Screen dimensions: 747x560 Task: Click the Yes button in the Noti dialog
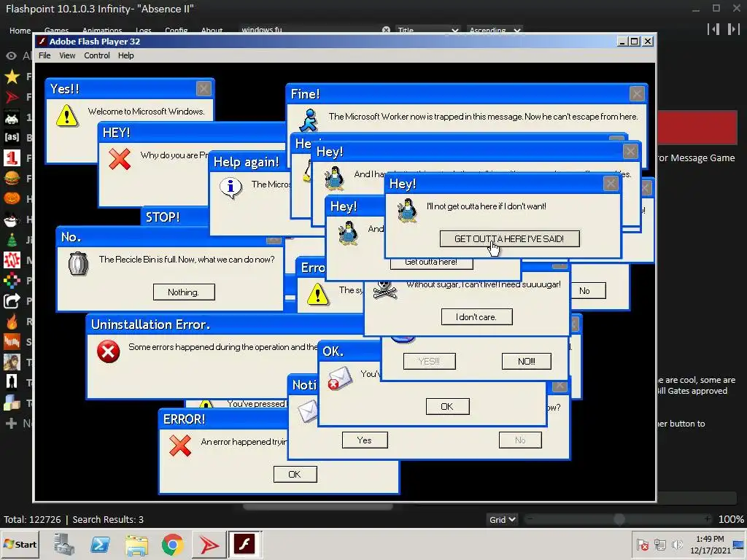point(365,440)
